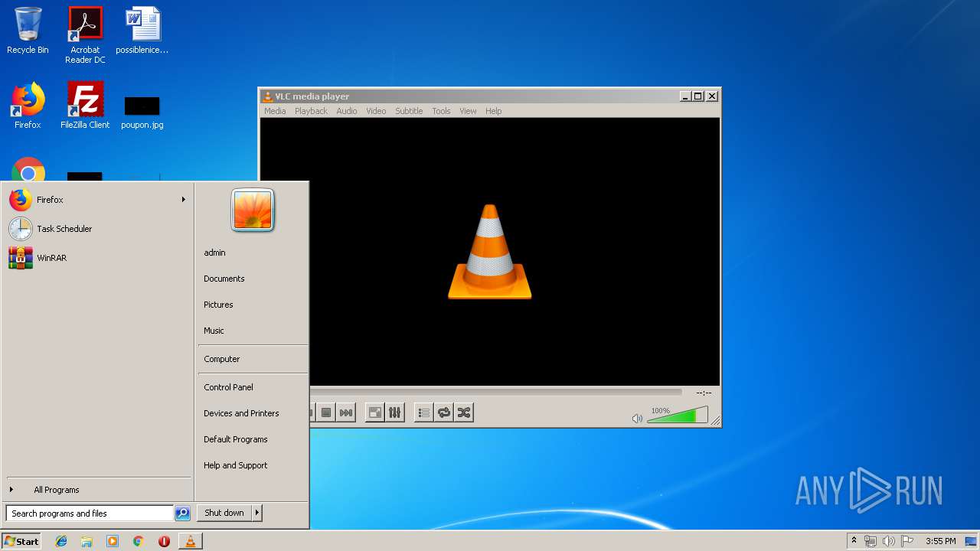Open Windows Explorer from the taskbar
Viewport: 980px width, 551px height.
pos(87,541)
